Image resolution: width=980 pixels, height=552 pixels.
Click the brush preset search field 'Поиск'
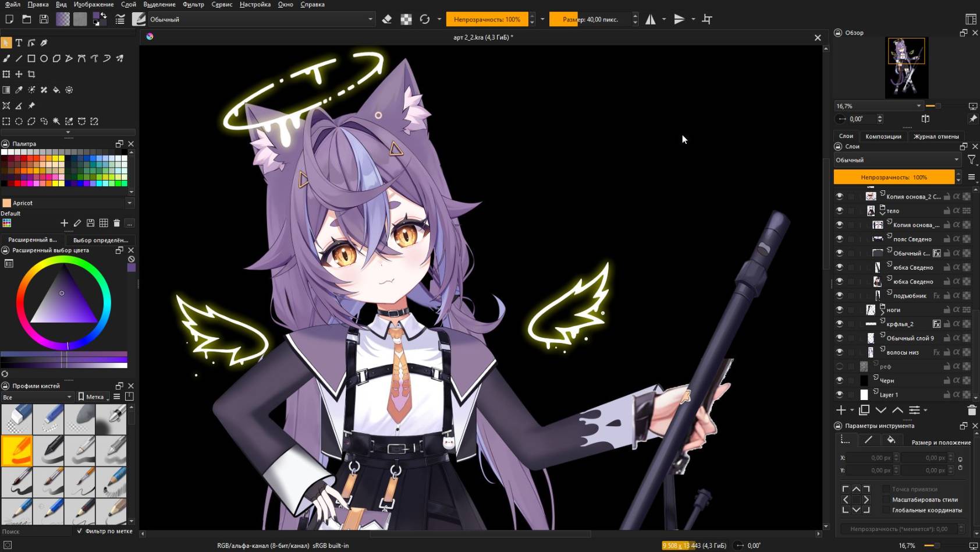(x=36, y=531)
